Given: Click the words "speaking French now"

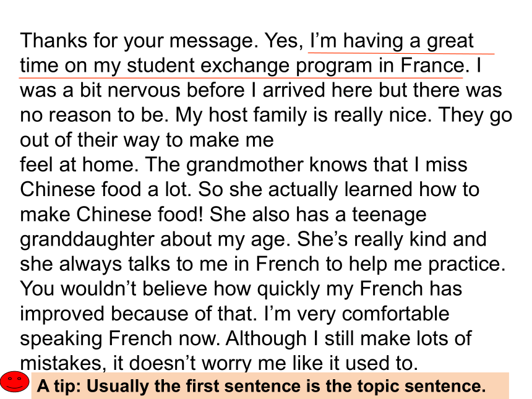Looking at the screenshot, I should pos(118,338).
